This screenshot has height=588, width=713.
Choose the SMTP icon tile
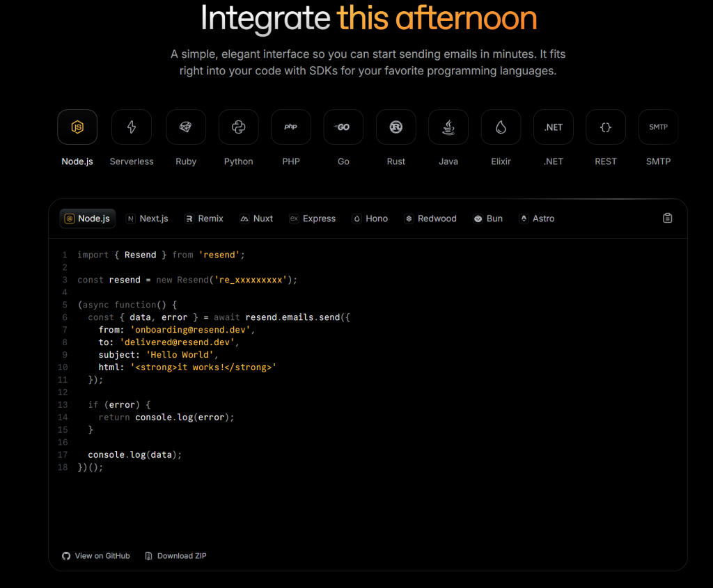[x=659, y=127]
